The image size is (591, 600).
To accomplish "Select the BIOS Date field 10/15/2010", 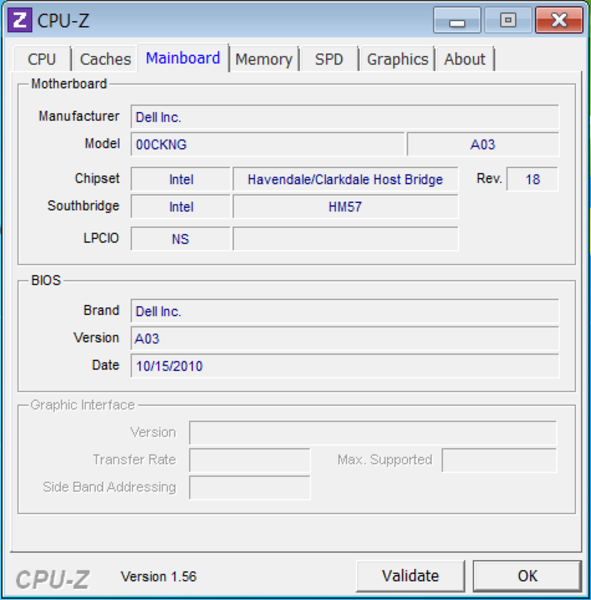I will 344,366.
